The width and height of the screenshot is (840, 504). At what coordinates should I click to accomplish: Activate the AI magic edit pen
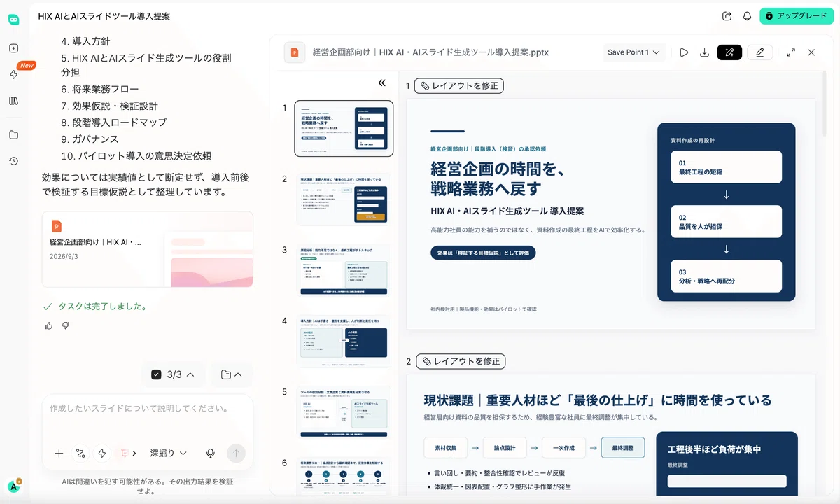(x=729, y=52)
